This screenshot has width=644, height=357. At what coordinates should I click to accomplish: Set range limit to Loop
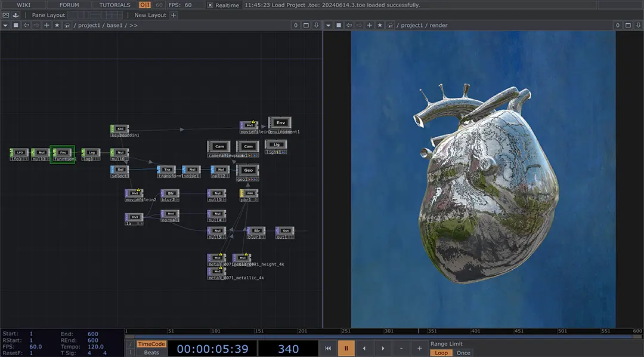pos(441,353)
